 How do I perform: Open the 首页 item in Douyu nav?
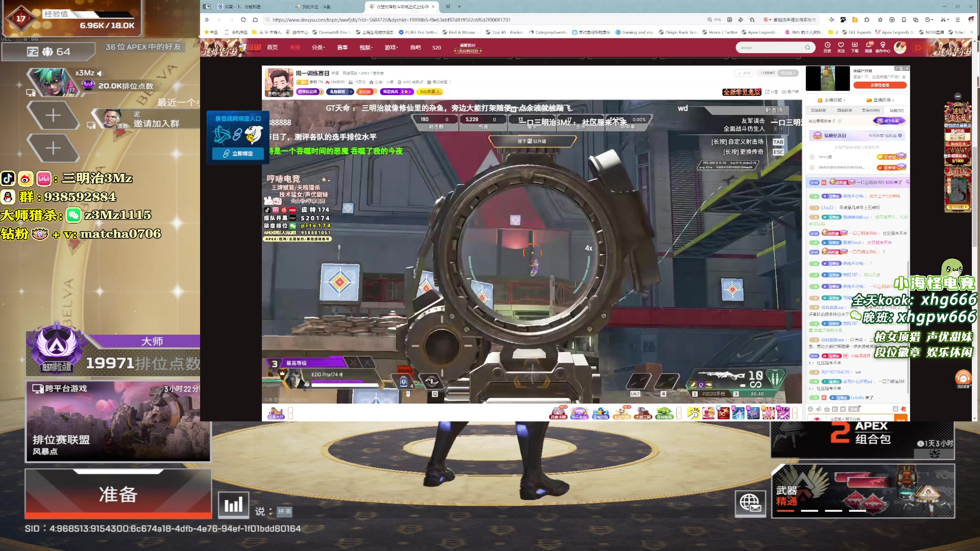coord(273,47)
